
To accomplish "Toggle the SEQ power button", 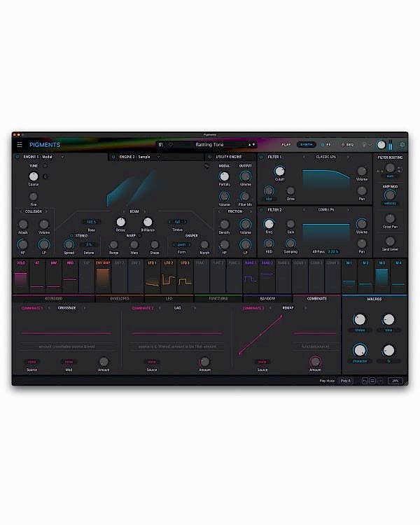I will coord(342,145).
